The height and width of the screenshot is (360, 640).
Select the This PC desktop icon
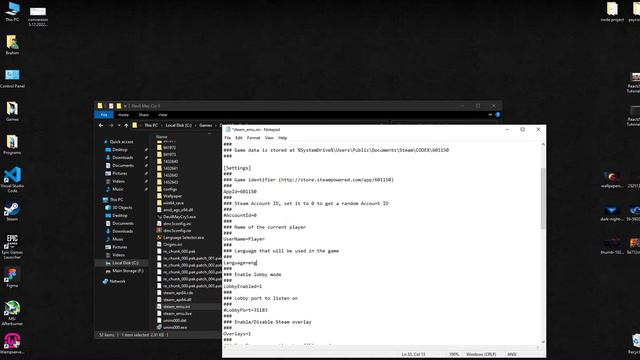12,12
